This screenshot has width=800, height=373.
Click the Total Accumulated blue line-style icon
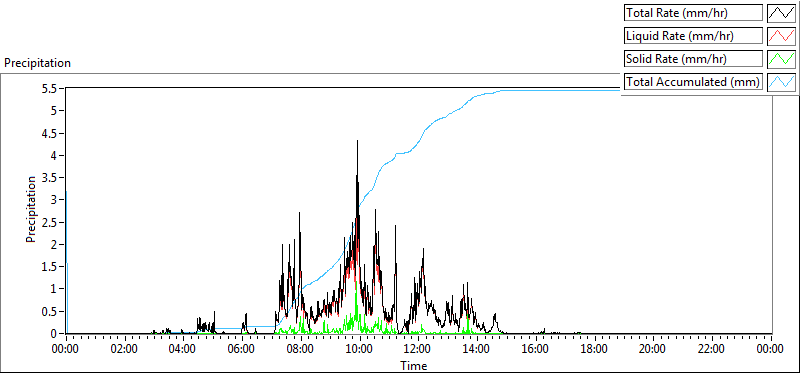click(x=782, y=82)
